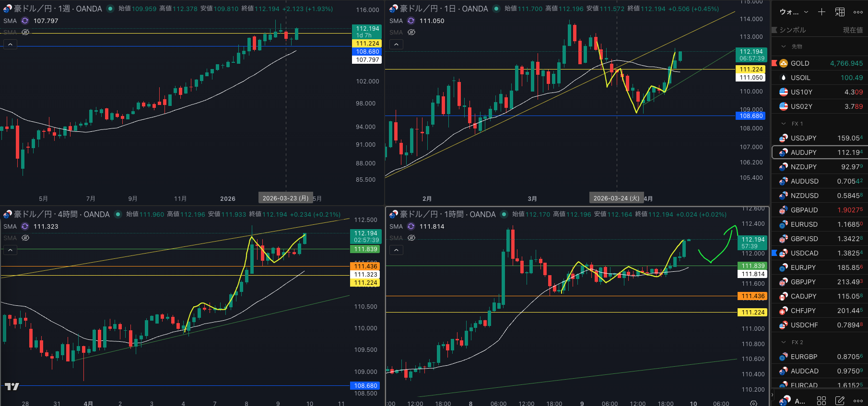This screenshot has width=868, height=406.
Task: Click the note edit pencil icon
Action: click(840, 400)
